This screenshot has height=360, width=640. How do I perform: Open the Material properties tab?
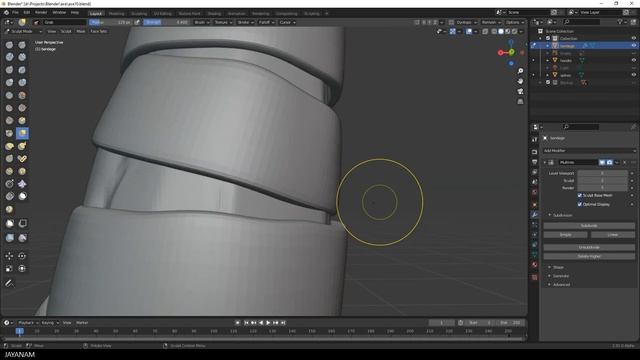(x=535, y=264)
